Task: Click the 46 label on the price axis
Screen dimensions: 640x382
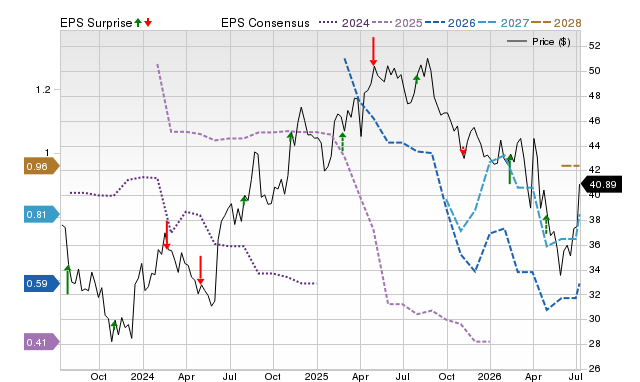Action: point(595,120)
